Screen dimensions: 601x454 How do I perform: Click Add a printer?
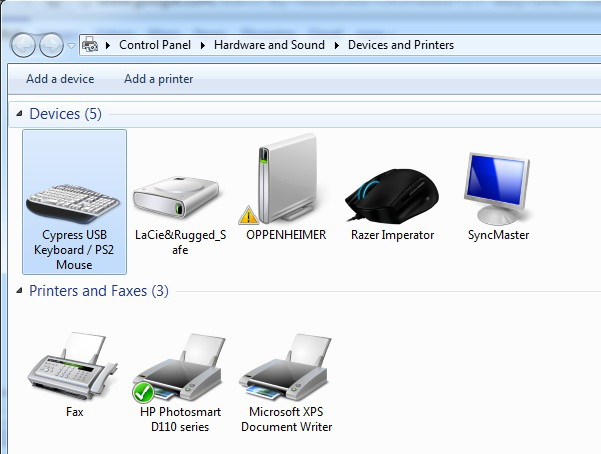(159, 79)
